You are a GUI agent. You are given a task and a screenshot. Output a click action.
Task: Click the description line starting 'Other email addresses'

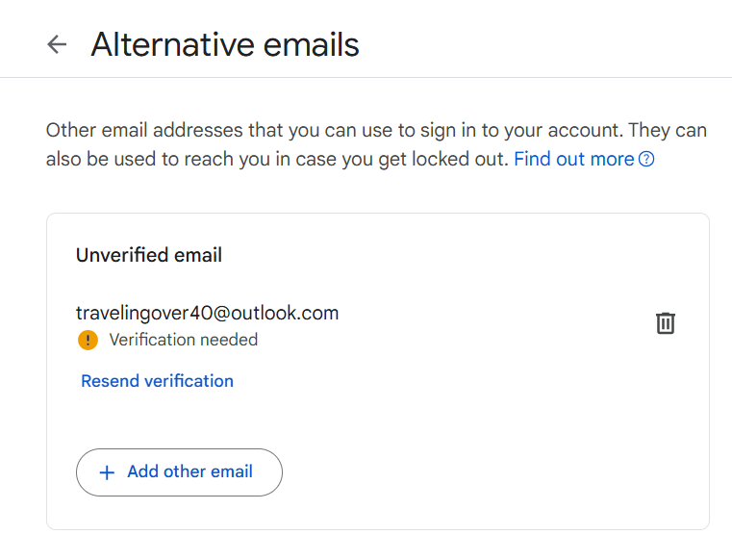click(376, 130)
